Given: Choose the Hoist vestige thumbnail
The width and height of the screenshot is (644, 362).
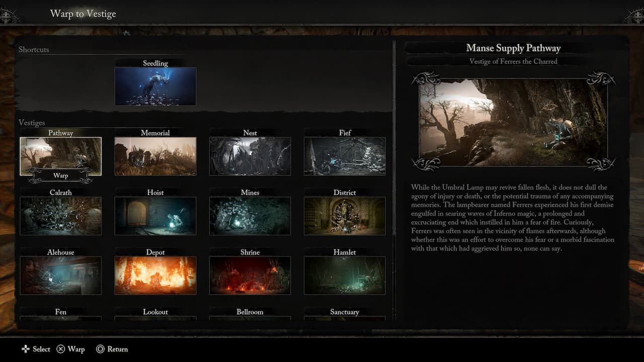Looking at the screenshot, I should click(x=155, y=216).
